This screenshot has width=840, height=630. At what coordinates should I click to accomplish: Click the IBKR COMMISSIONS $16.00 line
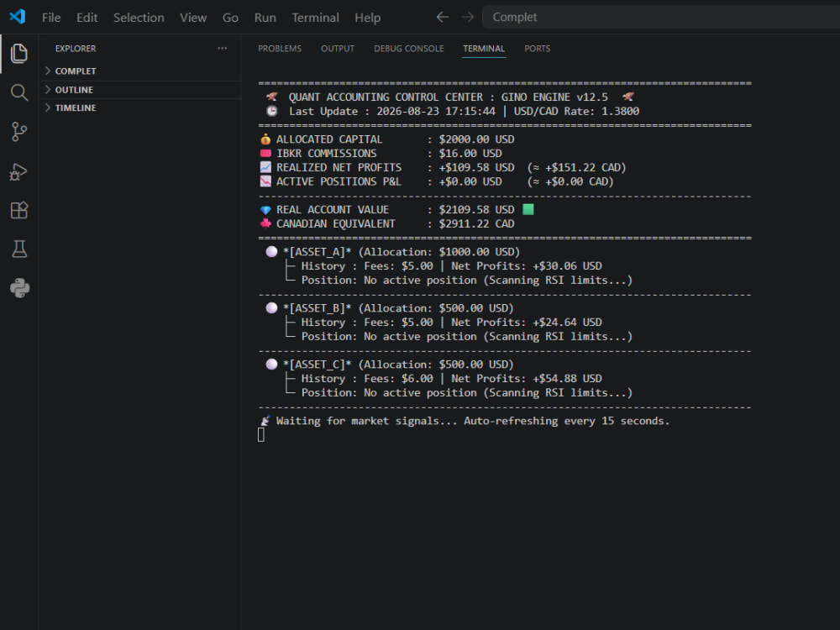coord(381,153)
